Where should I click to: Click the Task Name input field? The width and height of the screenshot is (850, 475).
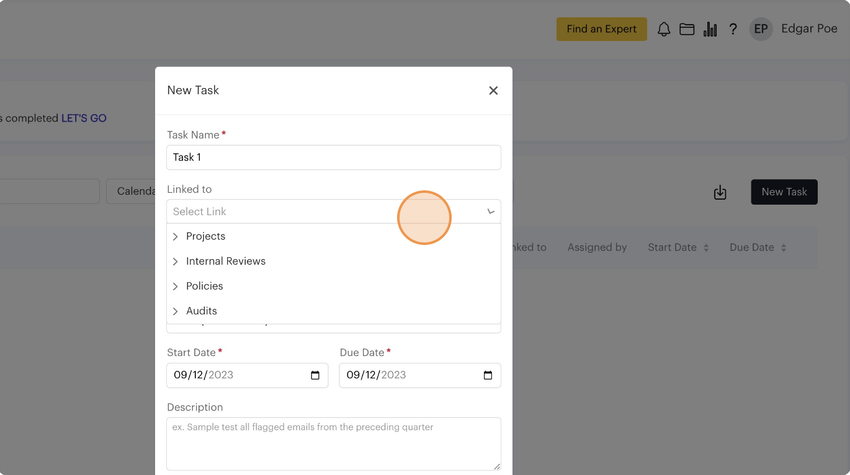click(x=333, y=157)
